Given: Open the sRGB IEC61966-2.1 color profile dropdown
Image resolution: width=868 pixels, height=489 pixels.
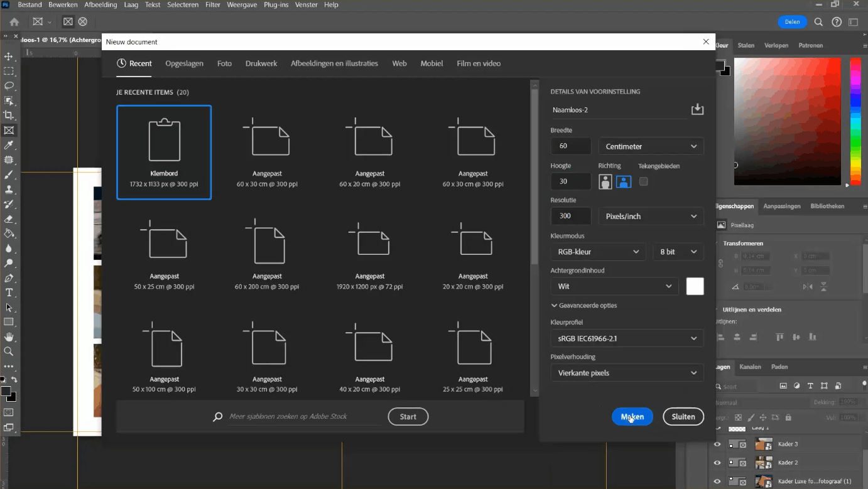Looking at the screenshot, I should pos(627,338).
